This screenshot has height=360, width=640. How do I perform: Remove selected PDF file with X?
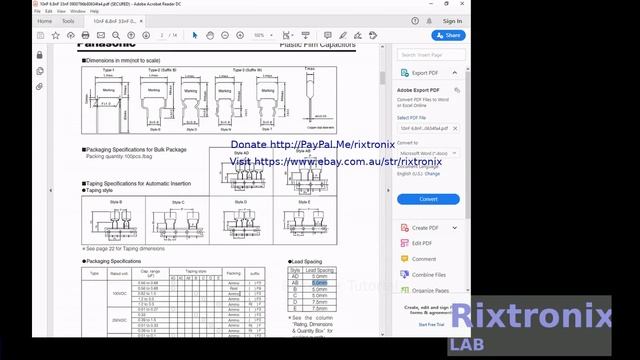tap(455, 128)
